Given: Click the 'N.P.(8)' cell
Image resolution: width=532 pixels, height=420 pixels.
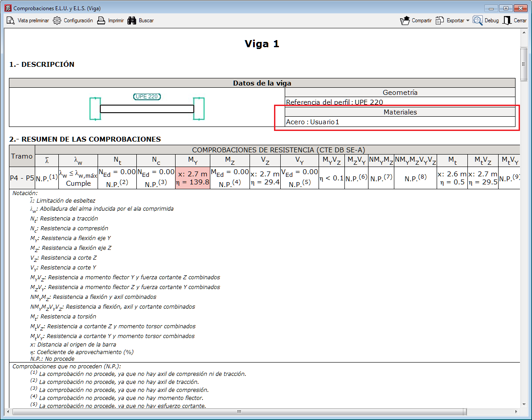Looking at the screenshot, I should [415, 178].
